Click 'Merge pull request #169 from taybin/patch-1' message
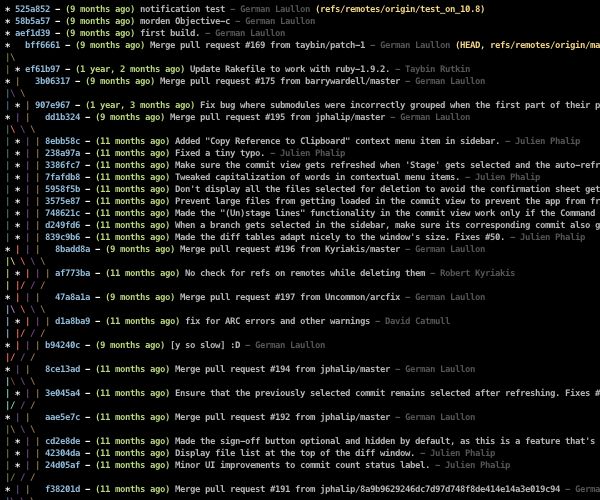The height and width of the screenshot is (500, 600). click(x=257, y=45)
